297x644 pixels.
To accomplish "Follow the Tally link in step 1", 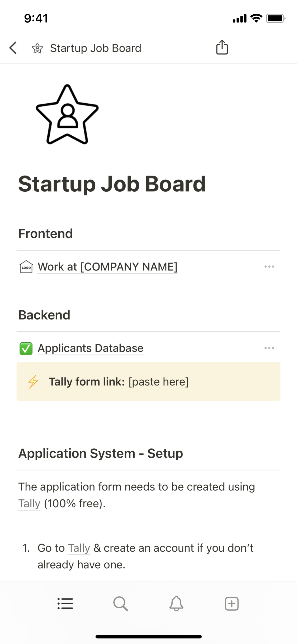I will pos(79,548).
